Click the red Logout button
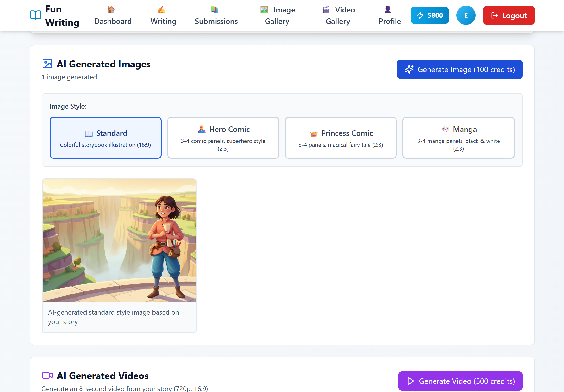Viewport: 564px width, 392px height. coord(509,15)
